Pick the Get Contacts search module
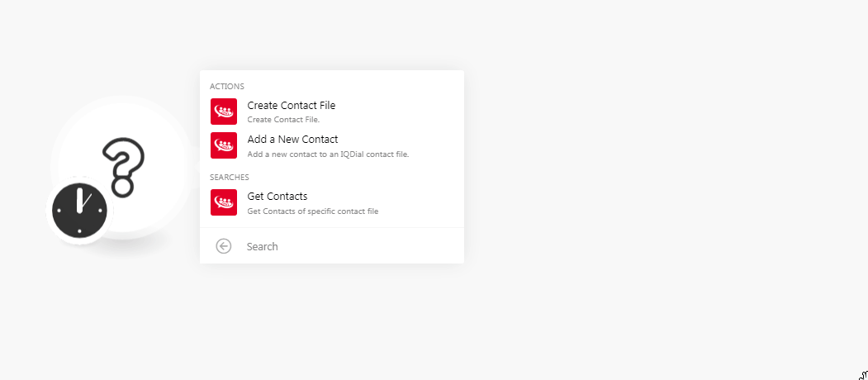The width and height of the screenshot is (868, 380). coord(277,197)
